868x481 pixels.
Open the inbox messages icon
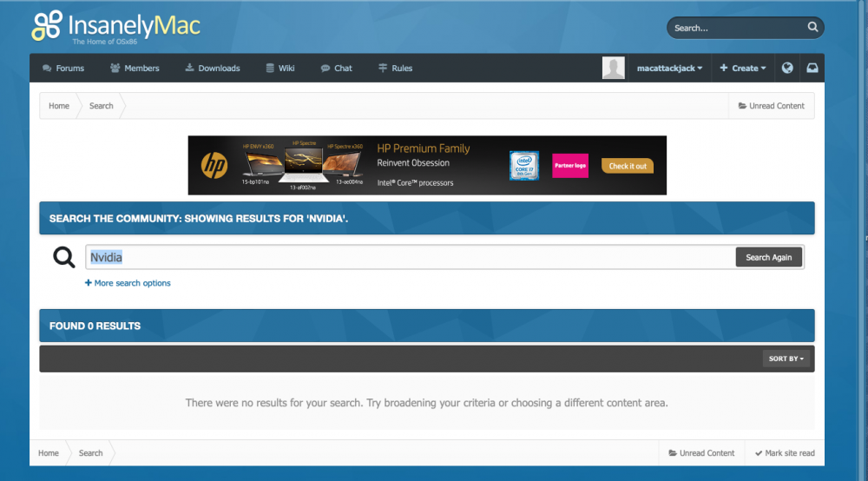point(812,68)
